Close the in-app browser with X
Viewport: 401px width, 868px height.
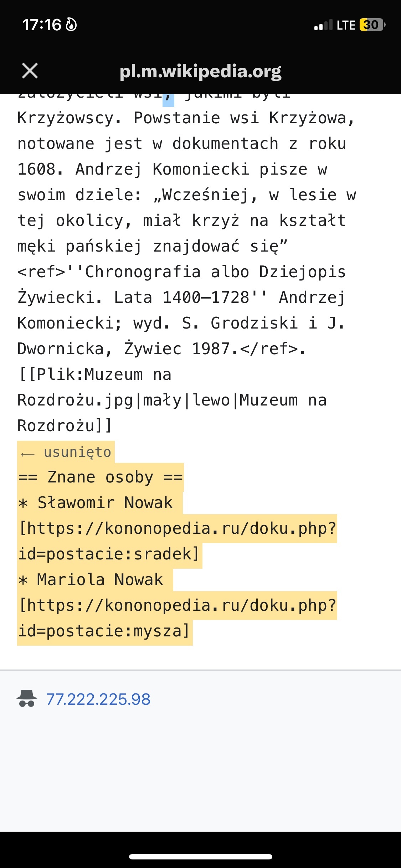(x=30, y=71)
